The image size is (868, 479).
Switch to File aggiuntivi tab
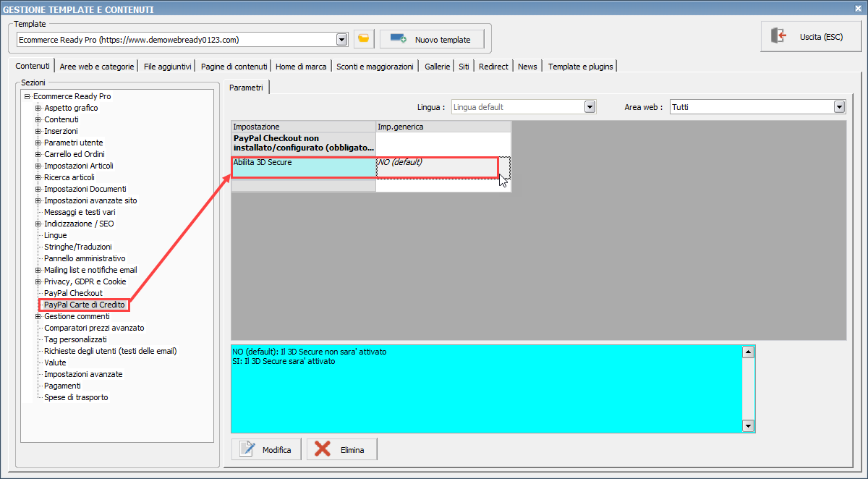[168, 67]
